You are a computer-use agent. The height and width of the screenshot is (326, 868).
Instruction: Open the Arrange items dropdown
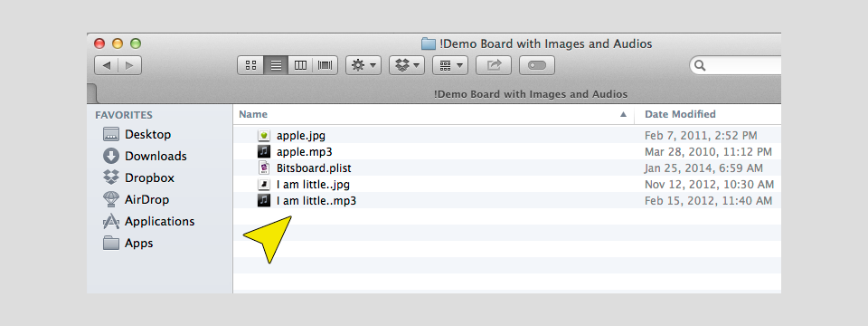(x=450, y=65)
